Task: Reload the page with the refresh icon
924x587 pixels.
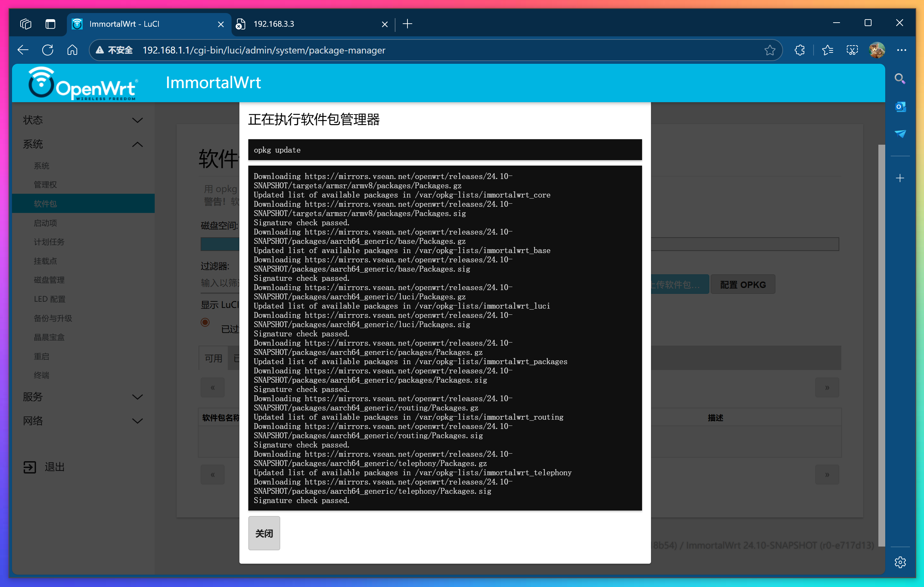Action: [48, 50]
